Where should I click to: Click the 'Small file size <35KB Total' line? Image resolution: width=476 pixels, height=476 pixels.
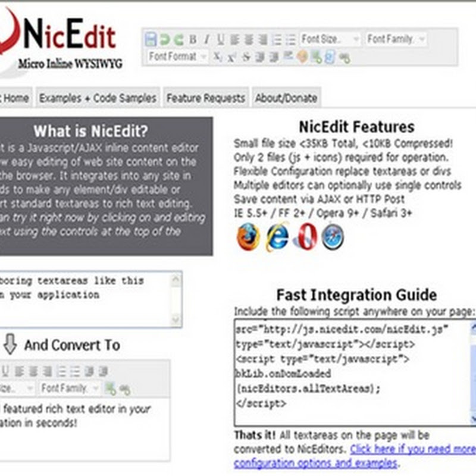coord(343,143)
